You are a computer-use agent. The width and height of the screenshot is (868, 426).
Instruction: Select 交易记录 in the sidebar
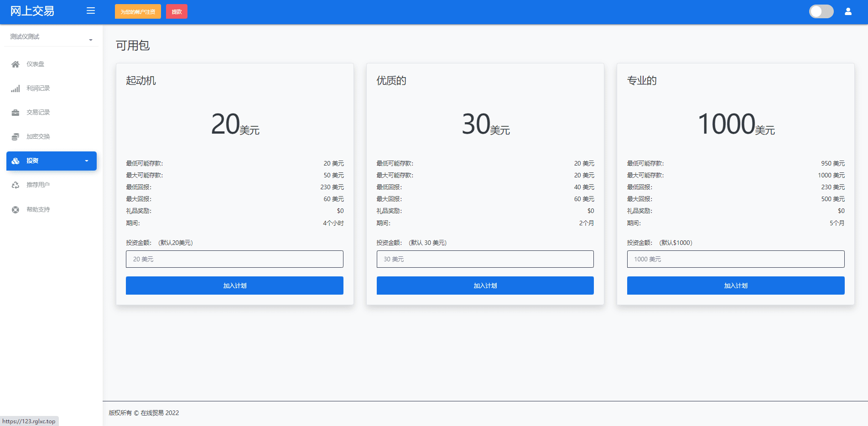[x=38, y=113]
